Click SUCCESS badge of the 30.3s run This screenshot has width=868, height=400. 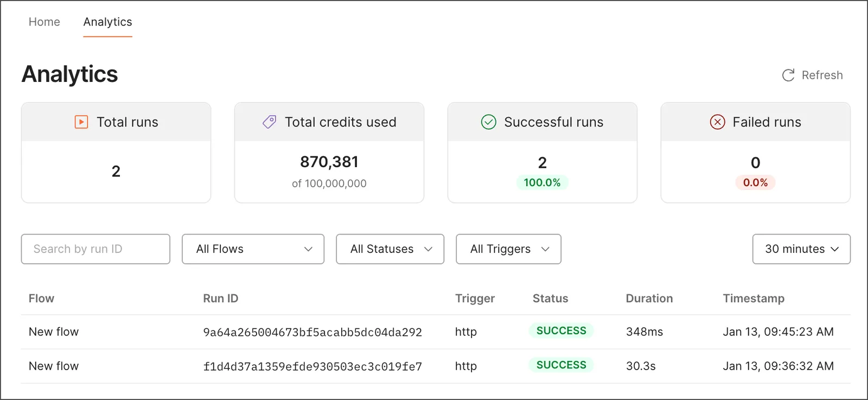pyautogui.click(x=561, y=365)
